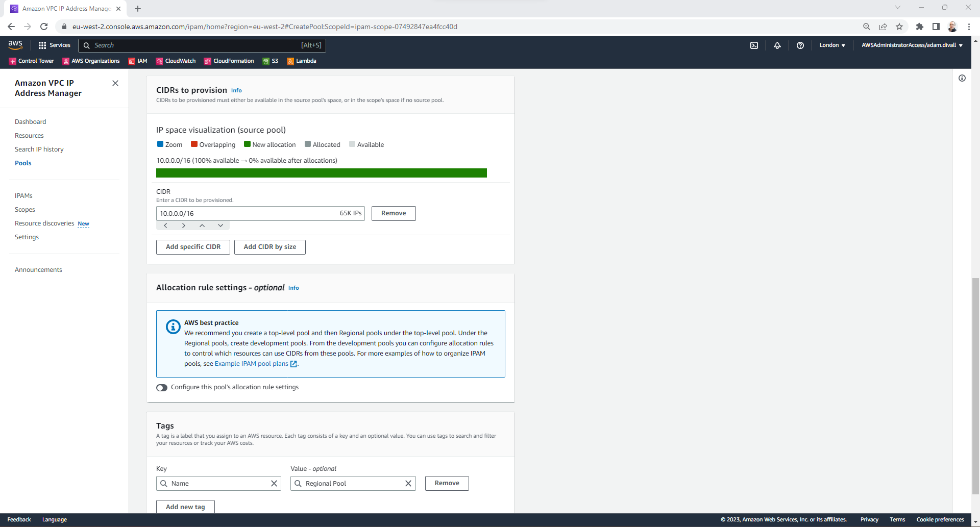Click the green IP space visualization bar
Screen dimensions: 980x527
322,173
